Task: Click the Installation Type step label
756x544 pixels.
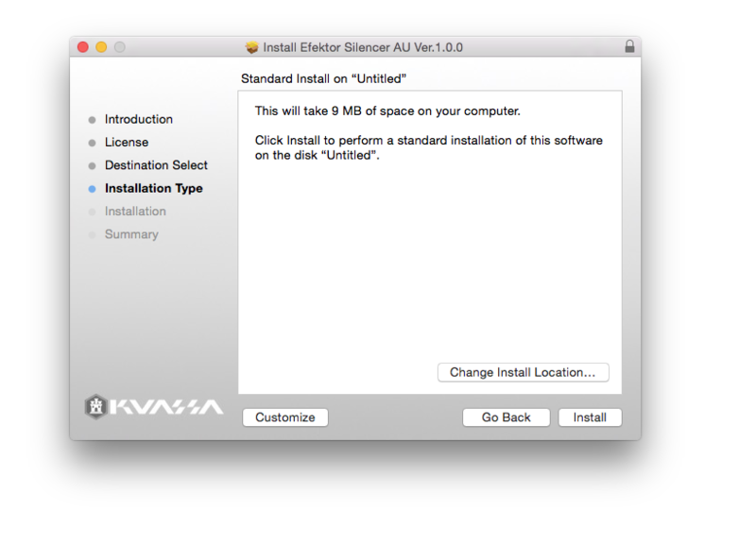Action: pyautogui.click(x=154, y=188)
